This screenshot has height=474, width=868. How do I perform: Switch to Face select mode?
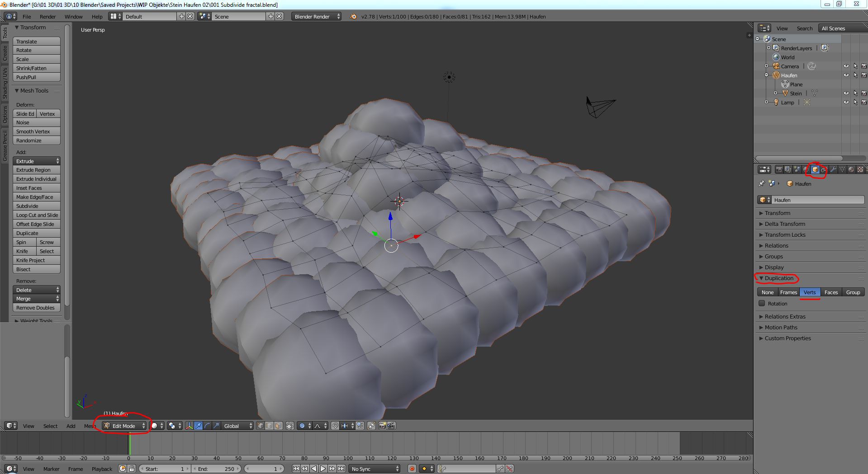click(279, 426)
